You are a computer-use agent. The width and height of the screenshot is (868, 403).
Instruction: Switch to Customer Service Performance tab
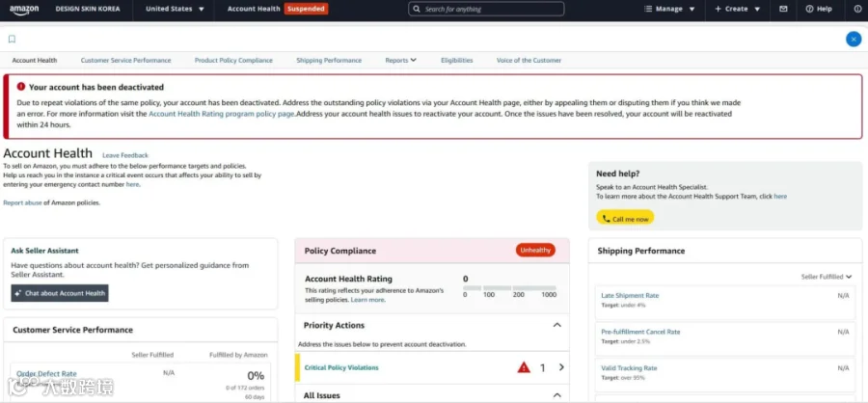pos(125,61)
